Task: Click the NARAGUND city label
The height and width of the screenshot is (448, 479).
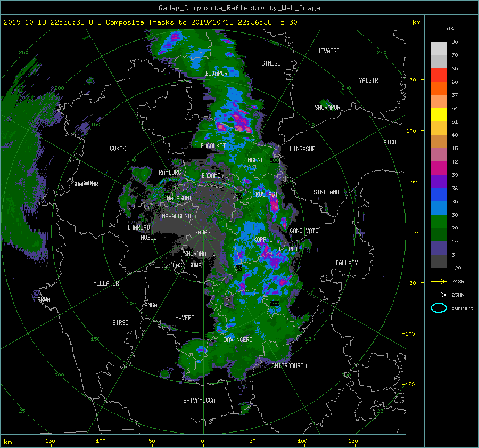Action: (x=180, y=198)
